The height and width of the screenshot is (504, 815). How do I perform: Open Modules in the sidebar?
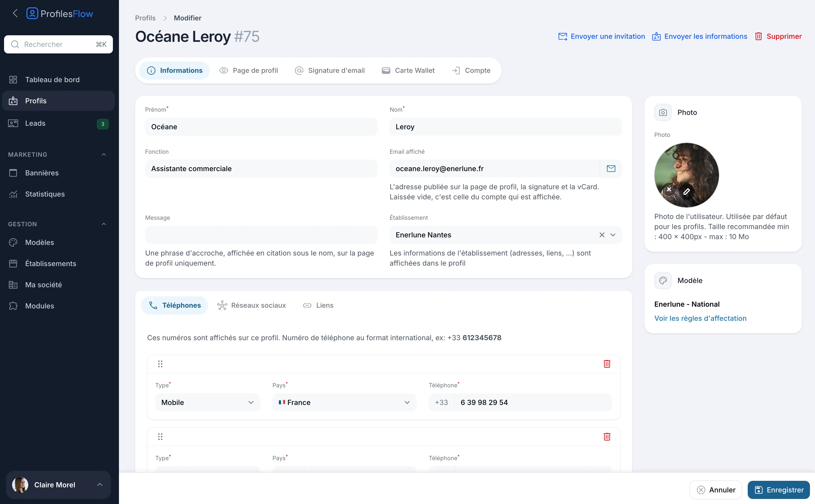pos(58,306)
